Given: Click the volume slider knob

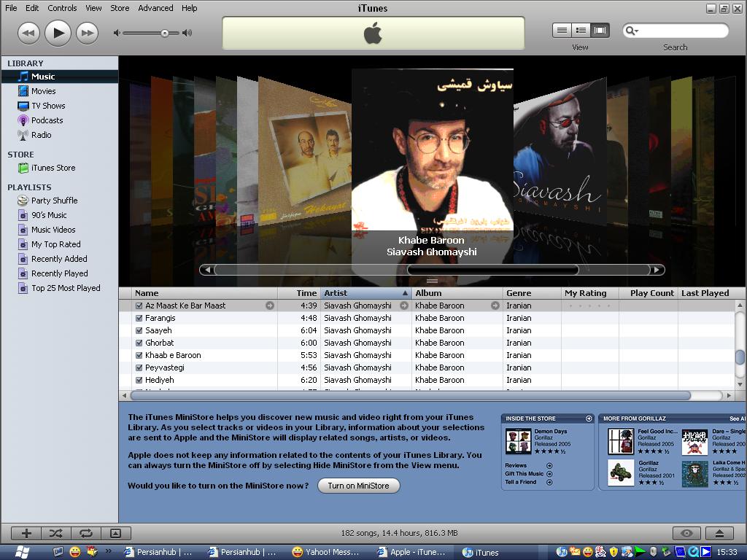Looking at the screenshot, I should click(x=165, y=33).
